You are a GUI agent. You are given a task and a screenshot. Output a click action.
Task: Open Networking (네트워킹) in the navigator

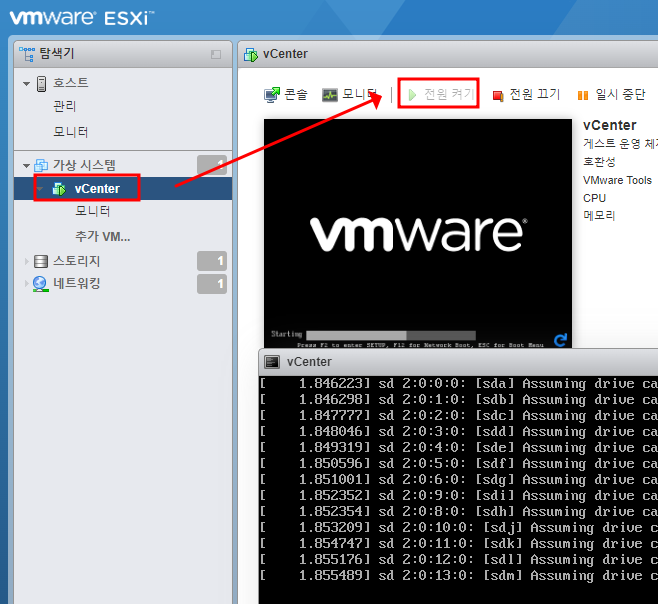[76, 283]
